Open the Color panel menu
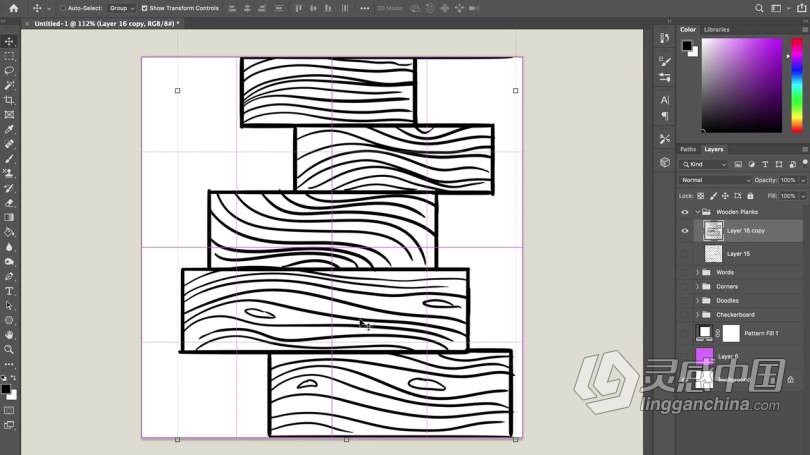This screenshot has height=455, width=810. click(804, 29)
